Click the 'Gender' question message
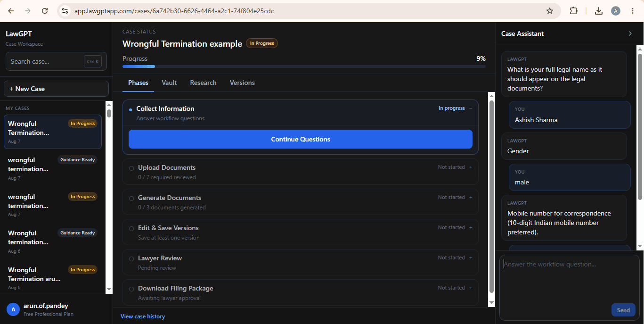Image resolution: width=644 pixels, height=324 pixels. [564, 146]
